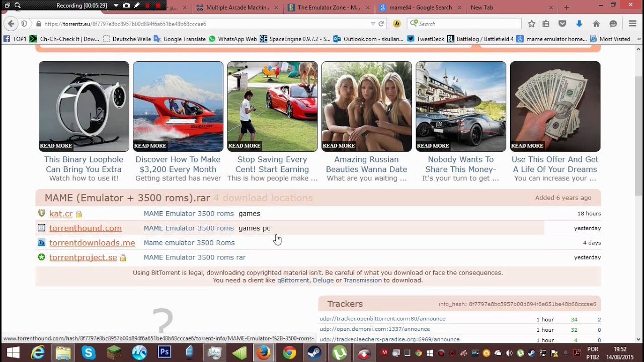The image size is (644, 362).
Task: Click the shield icon in the address bar
Action: coord(24,24)
